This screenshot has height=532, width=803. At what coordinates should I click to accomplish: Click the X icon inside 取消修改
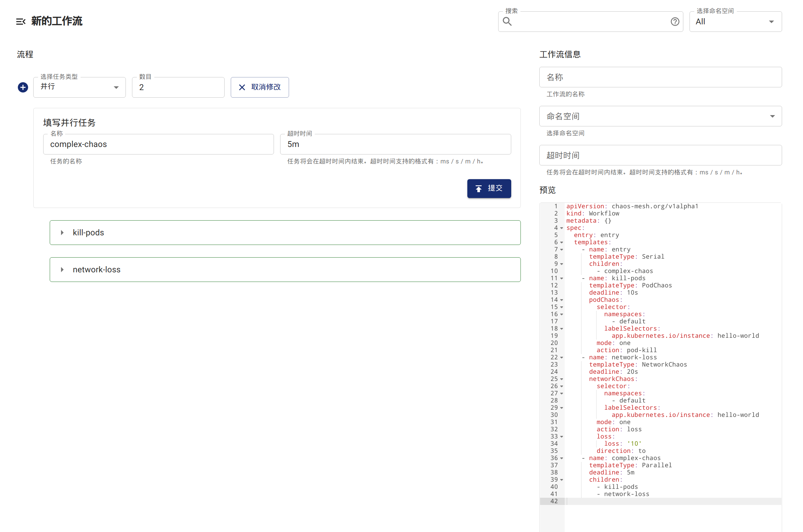click(x=242, y=87)
